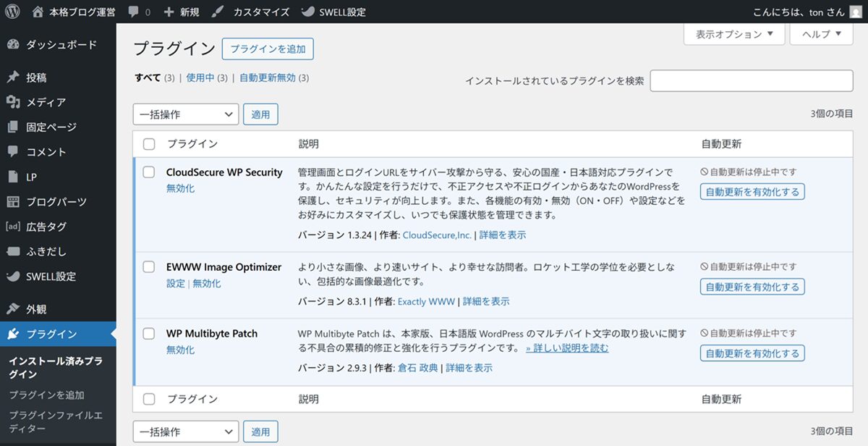Click the WordPress logo icon
This screenshot has width=868, height=446.
[15, 12]
